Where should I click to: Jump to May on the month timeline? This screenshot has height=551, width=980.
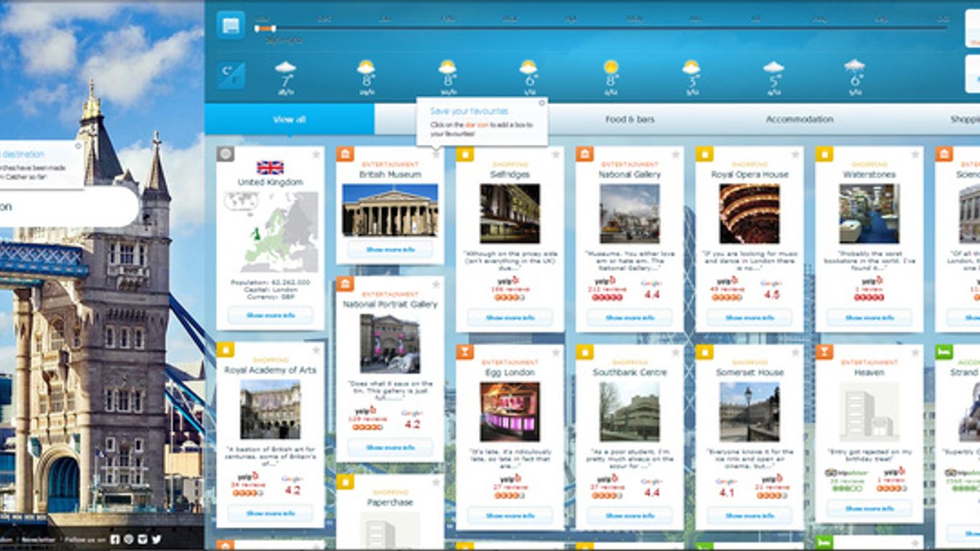click(x=634, y=18)
